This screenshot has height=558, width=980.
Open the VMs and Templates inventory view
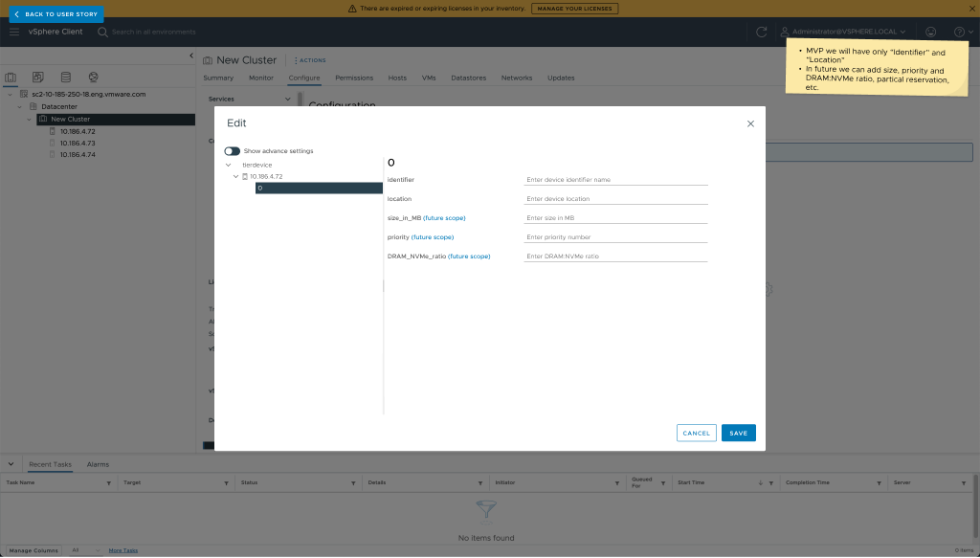click(38, 77)
